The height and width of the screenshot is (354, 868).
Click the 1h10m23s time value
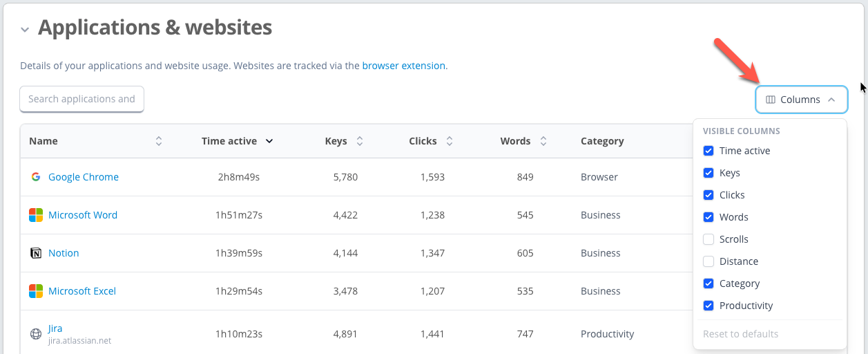tap(239, 334)
